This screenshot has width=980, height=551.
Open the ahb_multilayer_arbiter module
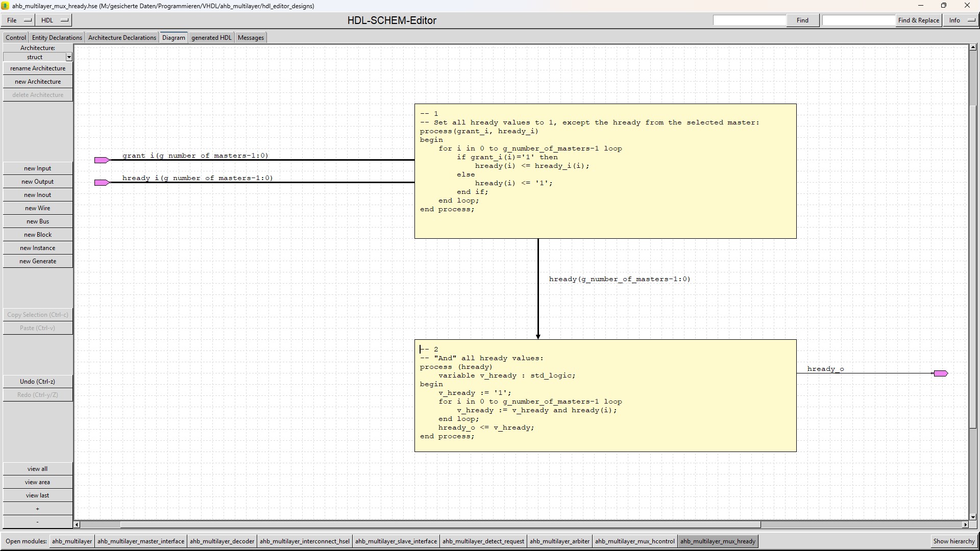point(559,541)
